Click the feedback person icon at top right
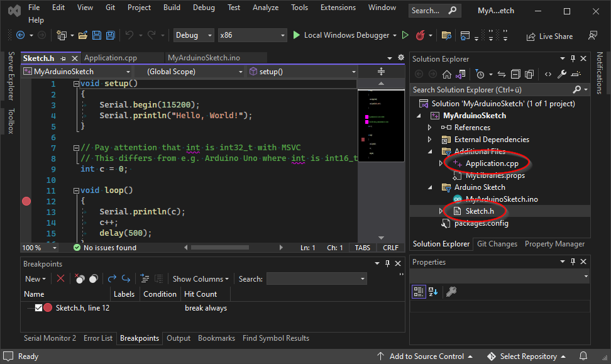Viewport: 611px width, 364px height. click(593, 35)
